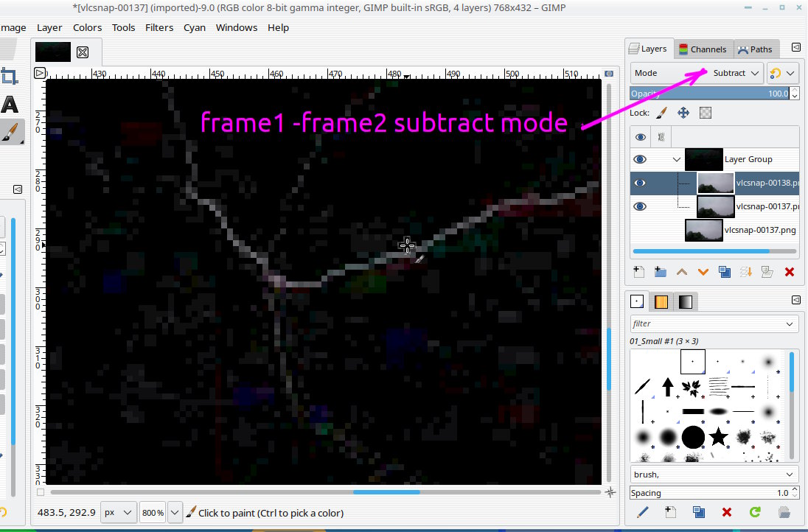Delete the brush red X button

727,512
